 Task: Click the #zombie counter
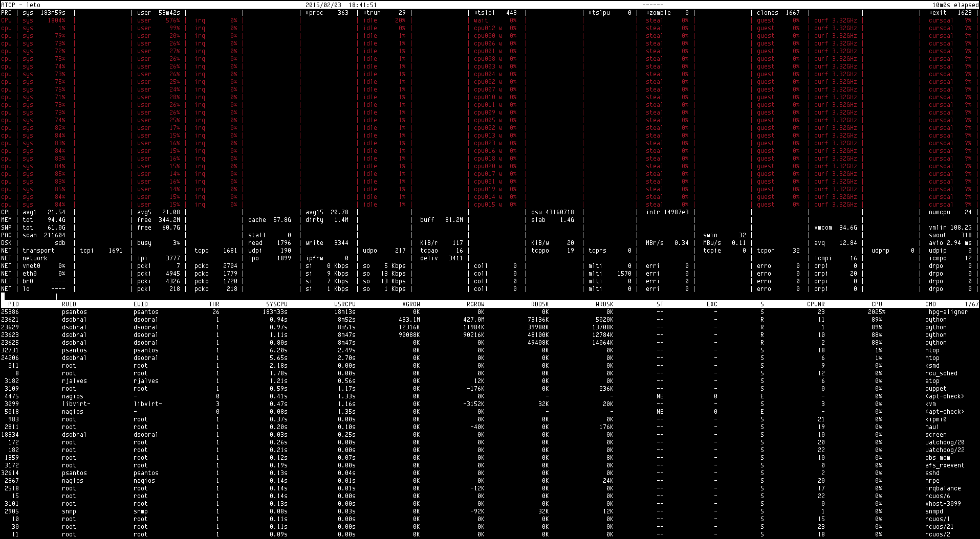(x=667, y=13)
